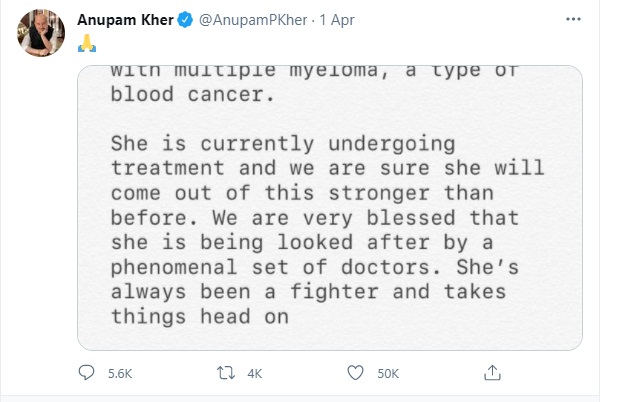Open the Anupam Kher display name link
625x402 pixels.
125,22
